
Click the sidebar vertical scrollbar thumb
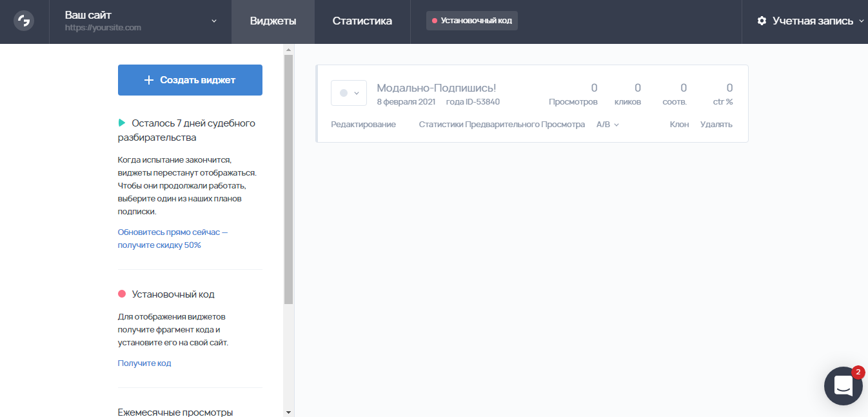click(288, 179)
